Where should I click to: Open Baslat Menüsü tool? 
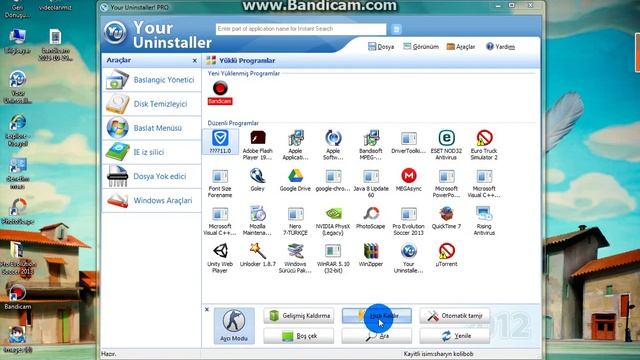[151, 128]
